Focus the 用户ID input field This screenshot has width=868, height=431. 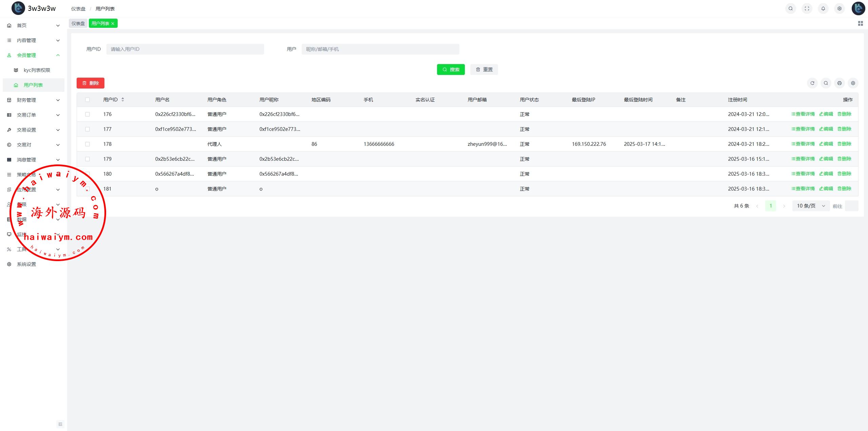coord(185,49)
